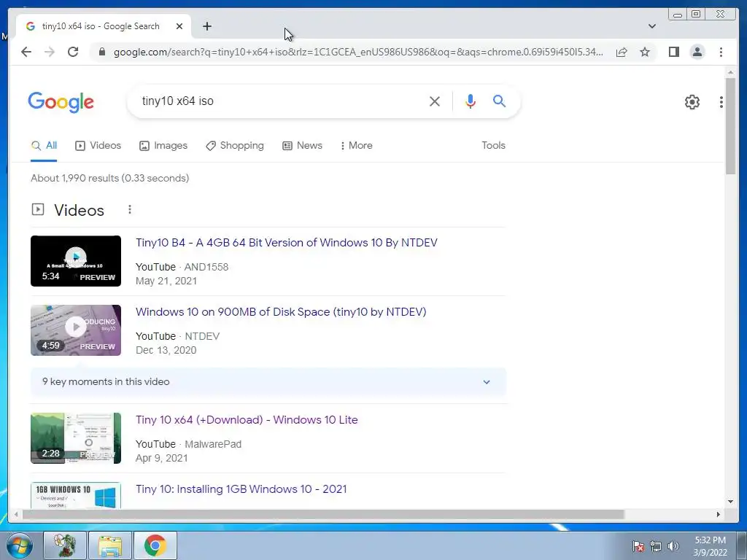Switch to the Videos tab

[x=98, y=146]
